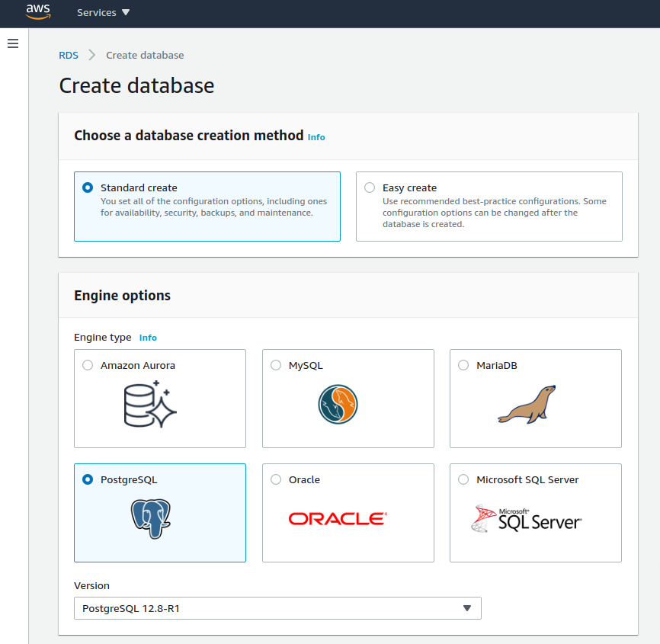Click the Create database page title
The width and height of the screenshot is (660, 644).
tap(136, 86)
